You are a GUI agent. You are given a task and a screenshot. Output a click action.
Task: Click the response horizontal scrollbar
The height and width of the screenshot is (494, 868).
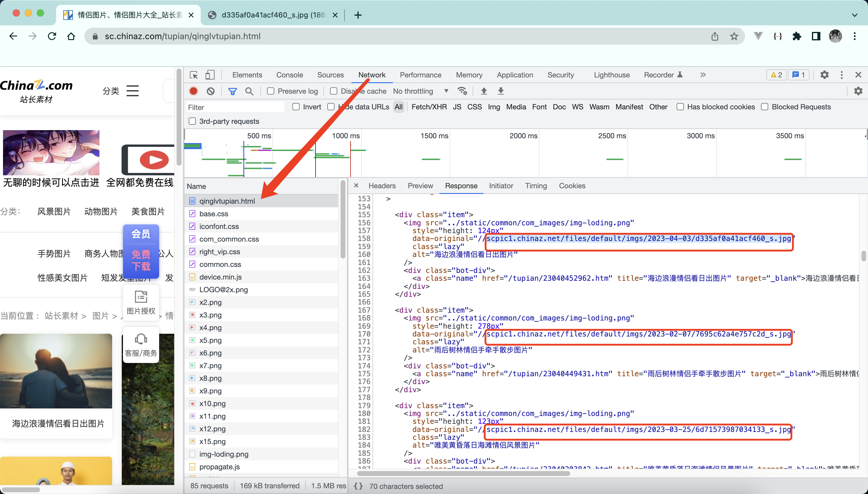[x=463, y=473]
